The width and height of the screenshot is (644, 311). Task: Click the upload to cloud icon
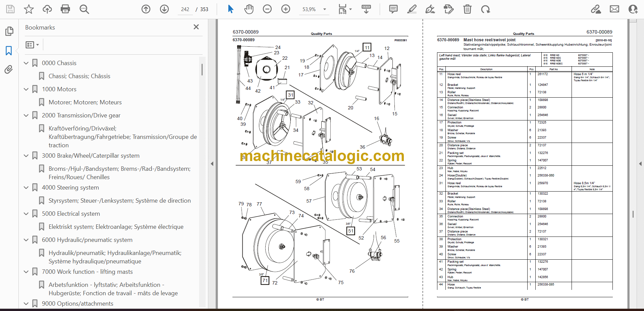pyautogui.click(x=47, y=9)
